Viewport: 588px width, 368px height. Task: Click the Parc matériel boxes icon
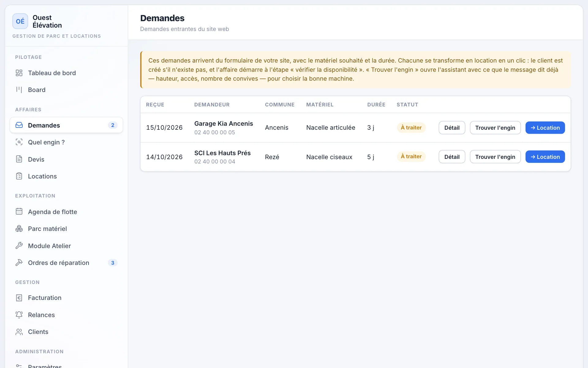click(19, 229)
